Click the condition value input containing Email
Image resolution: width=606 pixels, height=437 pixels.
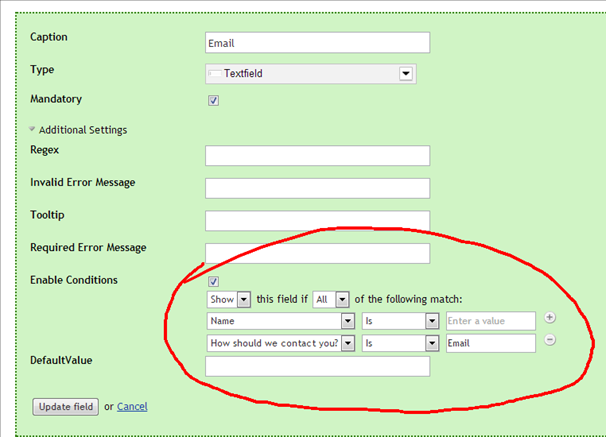coord(491,343)
